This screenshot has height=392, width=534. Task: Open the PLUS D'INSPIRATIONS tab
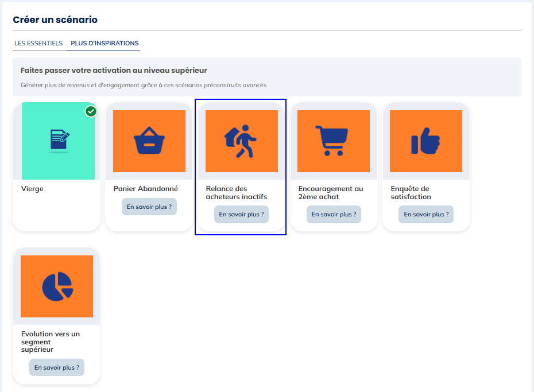[x=103, y=43]
